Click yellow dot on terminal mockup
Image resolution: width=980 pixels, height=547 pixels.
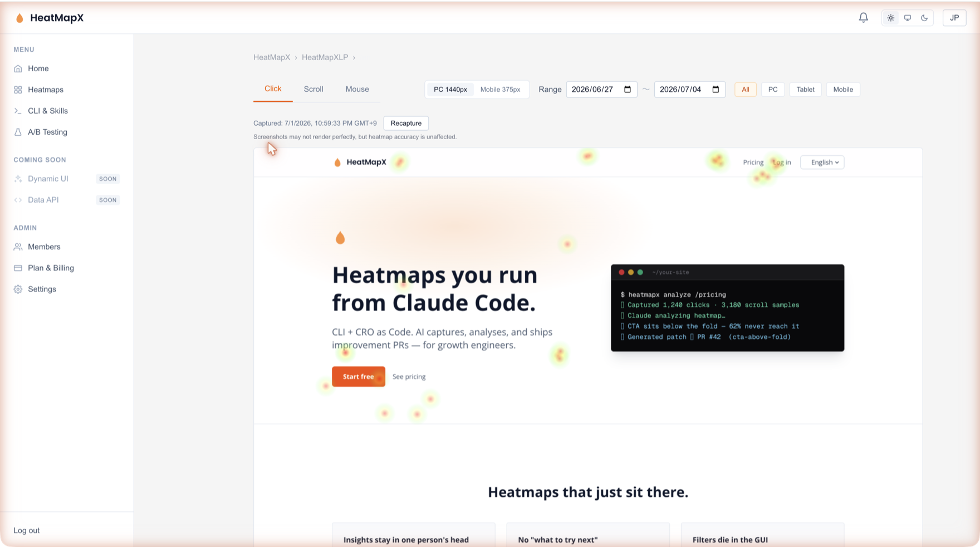pos(631,272)
